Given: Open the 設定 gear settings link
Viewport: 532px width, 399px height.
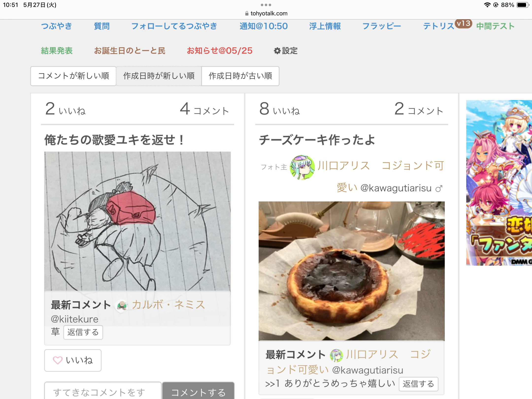Looking at the screenshot, I should pyautogui.click(x=285, y=51).
